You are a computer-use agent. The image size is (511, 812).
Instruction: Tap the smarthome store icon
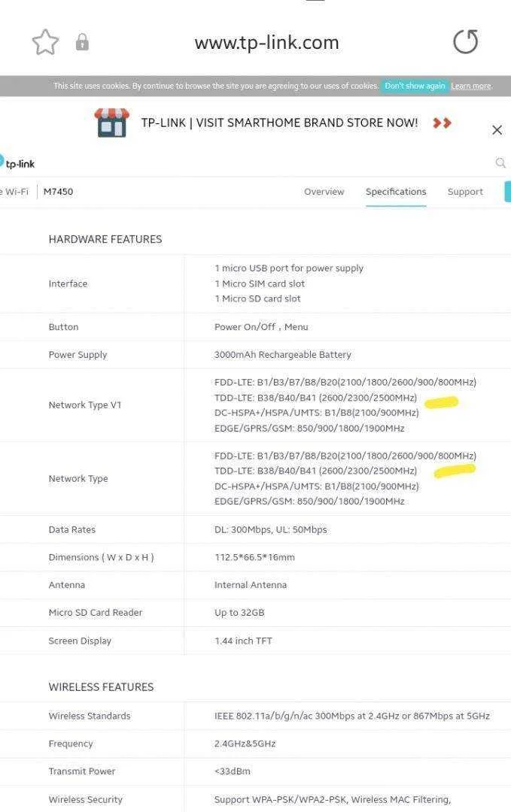coord(112,123)
